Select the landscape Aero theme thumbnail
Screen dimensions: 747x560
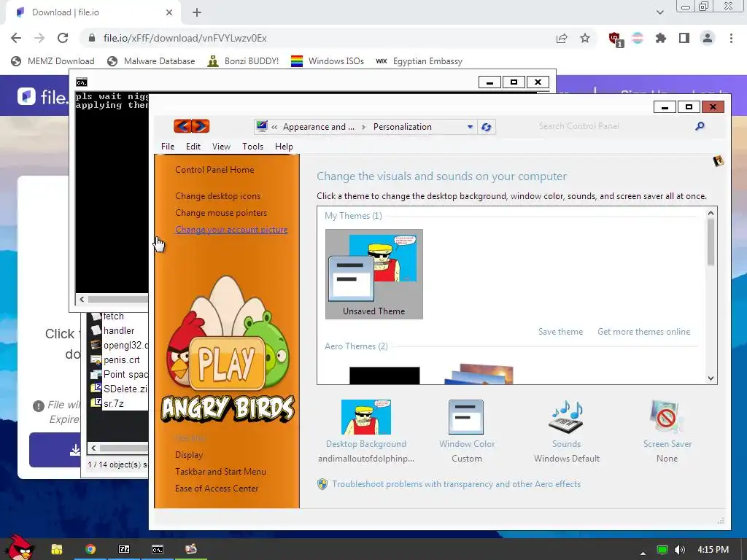[479, 374]
